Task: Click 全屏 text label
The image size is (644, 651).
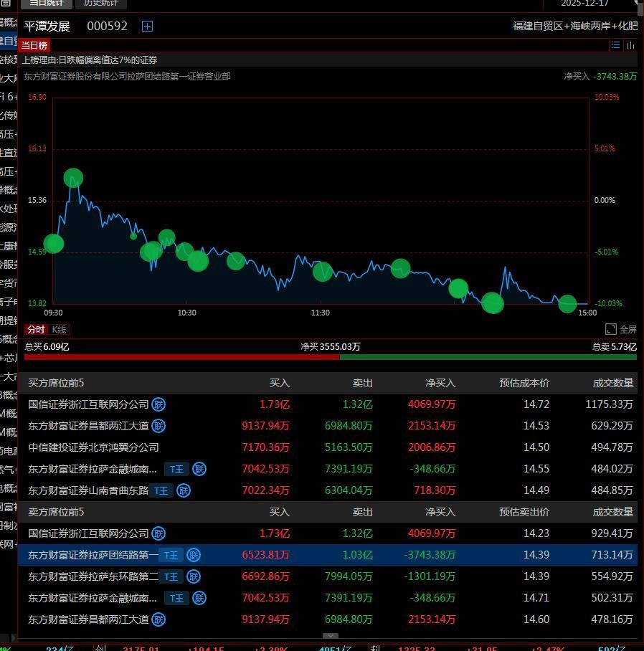Action: point(628,330)
